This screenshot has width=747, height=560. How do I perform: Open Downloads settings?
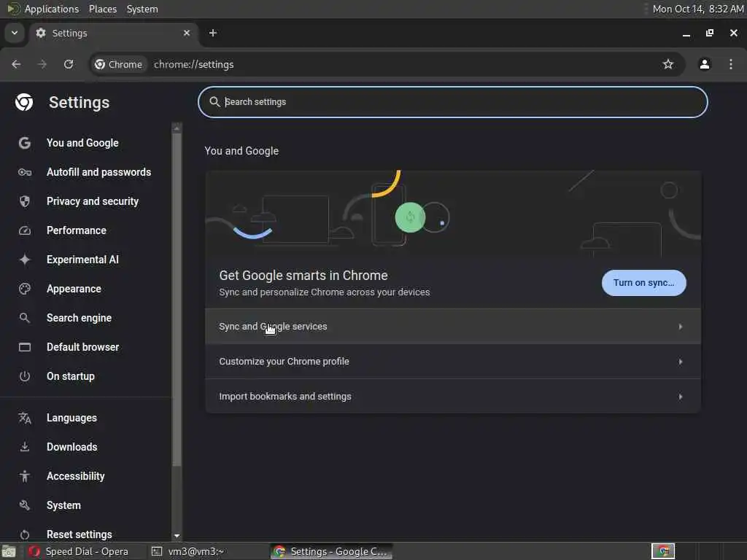coord(72,447)
